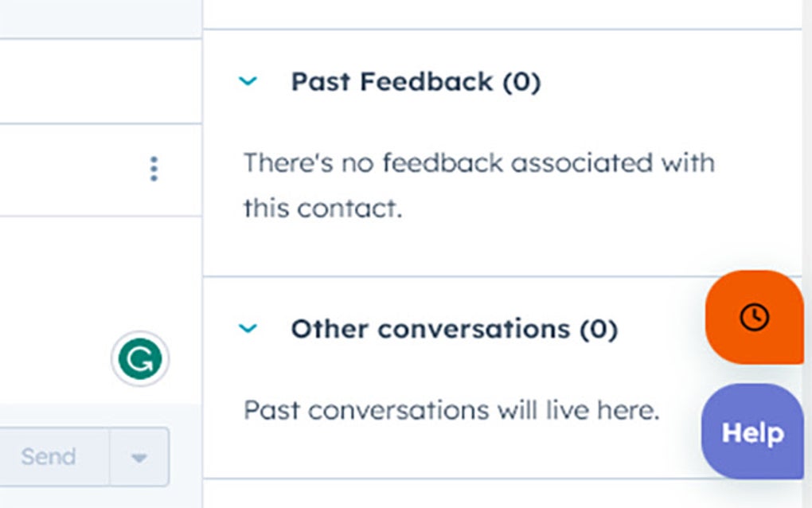Screen dimensions: 812x508
Task: Select the Other conversations (0) heading
Action: point(454,328)
